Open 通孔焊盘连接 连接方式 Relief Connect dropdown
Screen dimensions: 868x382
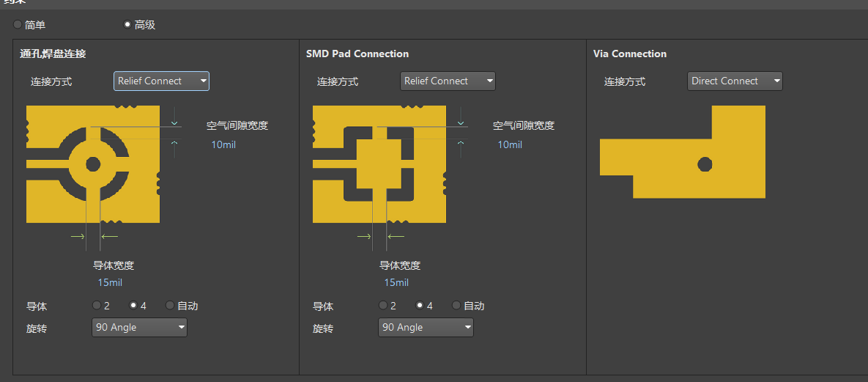(162, 81)
